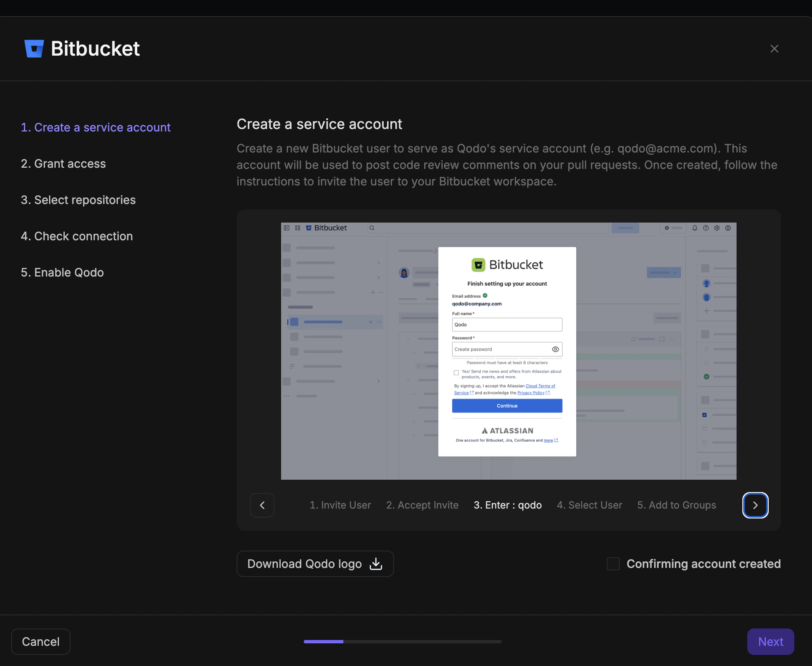Screen dimensions: 812x666
Task: View the 2. Accept Invite carousel step
Action: (x=422, y=505)
